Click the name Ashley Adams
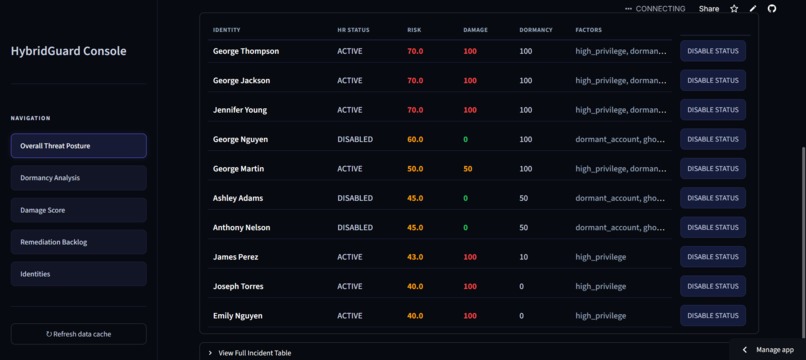Image resolution: width=806 pixels, height=360 pixels. click(x=237, y=198)
